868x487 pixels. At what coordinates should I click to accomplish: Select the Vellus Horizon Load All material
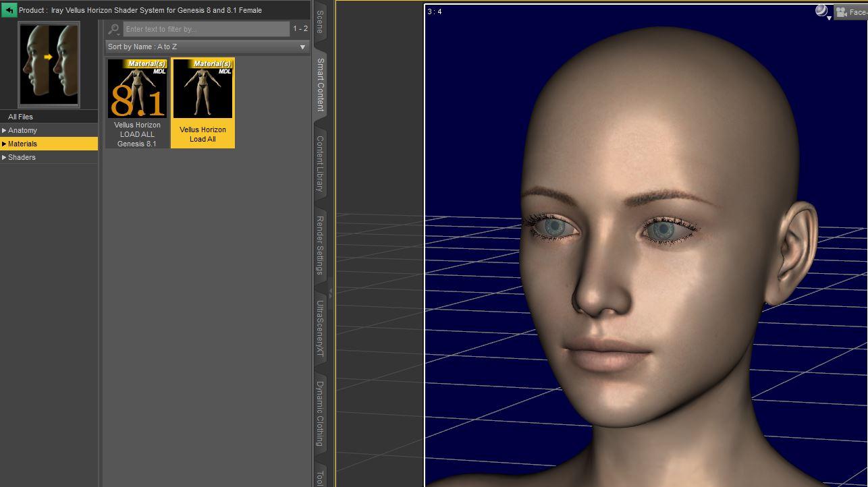(202, 103)
